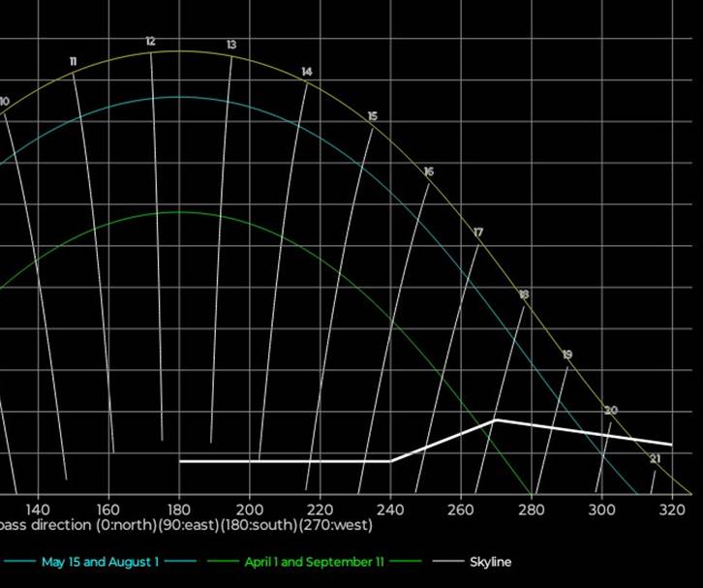703x588 pixels.
Task: Click the compass direction axis title text
Action: click(x=186, y=526)
